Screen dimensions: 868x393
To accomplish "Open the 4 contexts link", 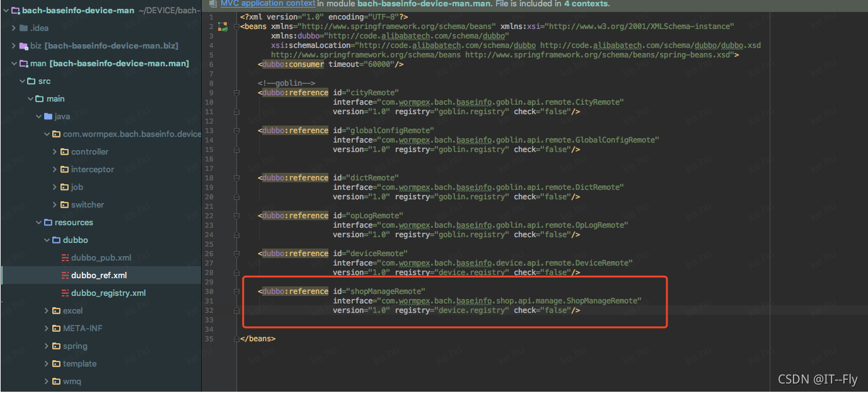I will pos(587,4).
